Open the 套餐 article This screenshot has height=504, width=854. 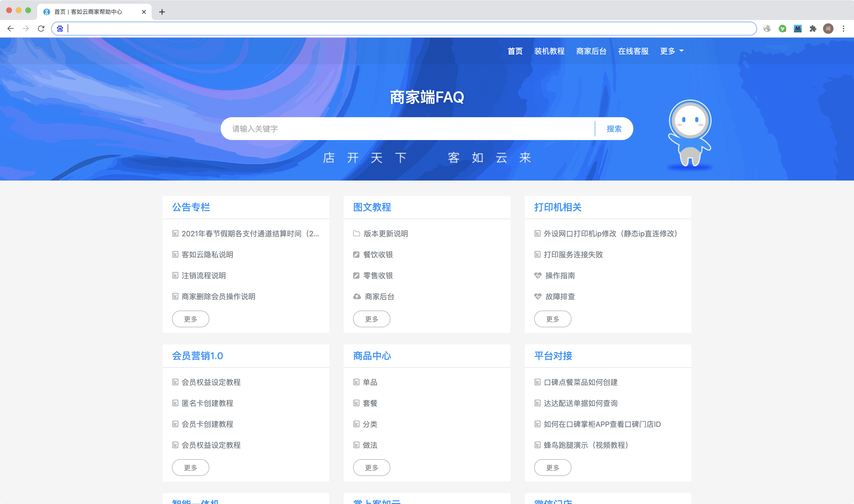(x=370, y=403)
